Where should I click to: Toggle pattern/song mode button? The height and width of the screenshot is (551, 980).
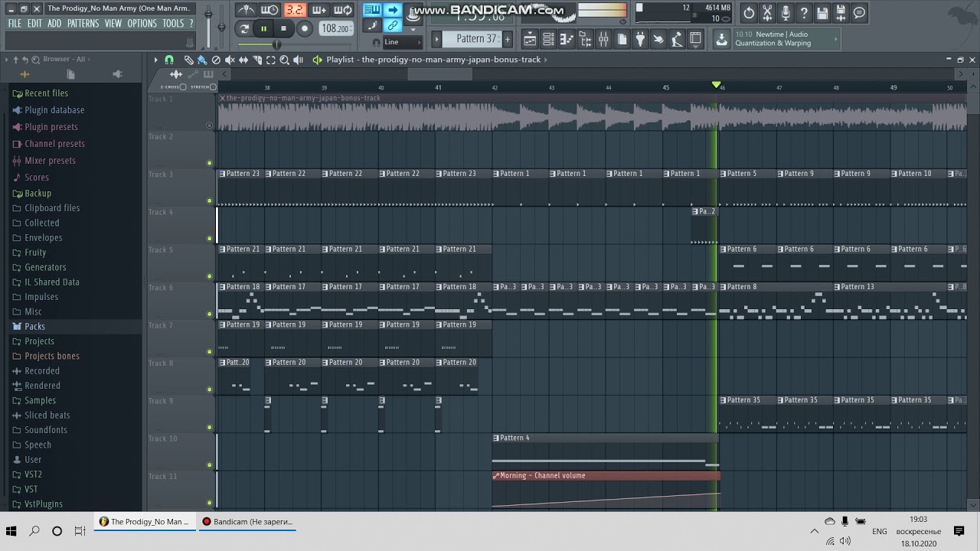coord(244,28)
